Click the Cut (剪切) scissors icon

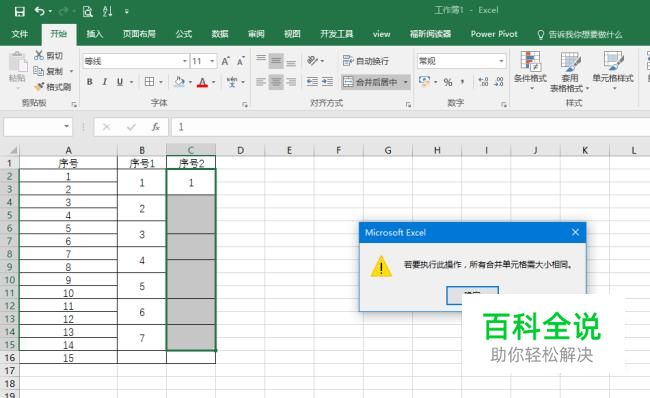click(x=39, y=55)
